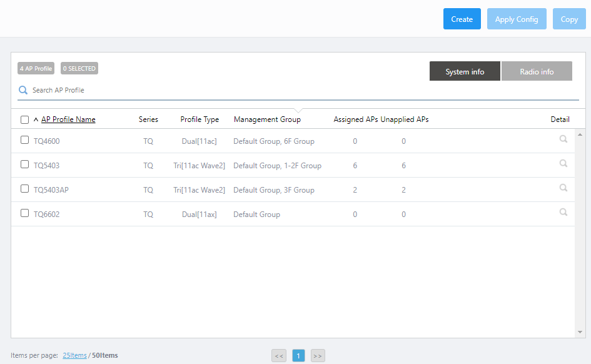Click the search magnifier icon
Viewport: 591px width, 364px height.
click(x=23, y=90)
